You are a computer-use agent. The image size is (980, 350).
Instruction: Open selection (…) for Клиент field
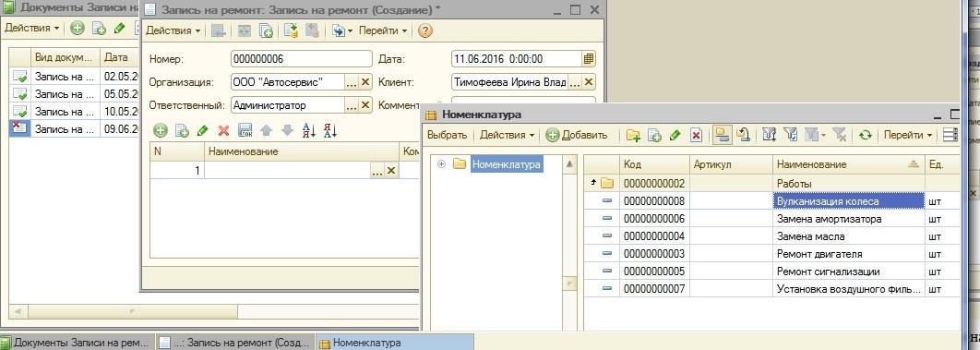tap(575, 82)
